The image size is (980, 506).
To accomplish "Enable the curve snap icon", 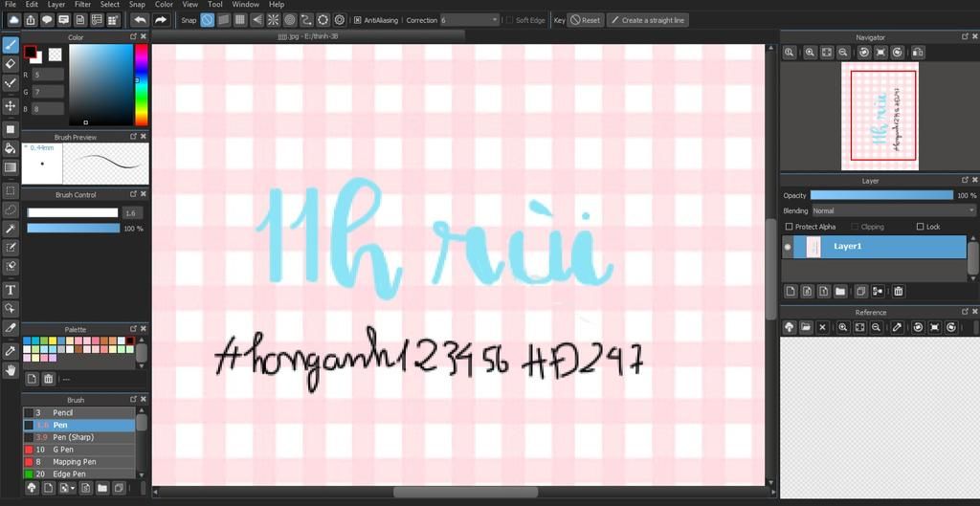I will (306, 20).
